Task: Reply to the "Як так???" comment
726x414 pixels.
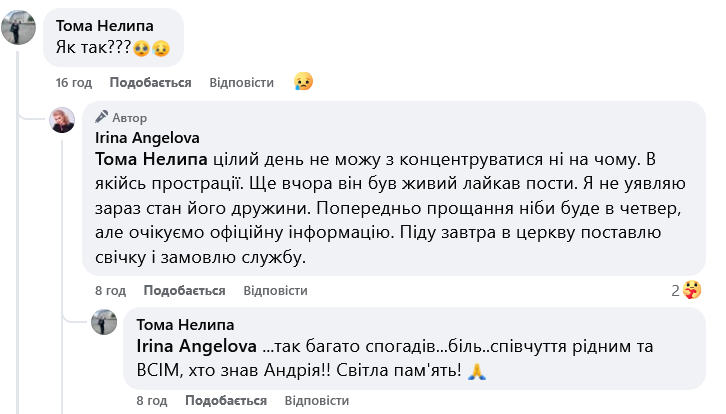Action: [x=241, y=82]
